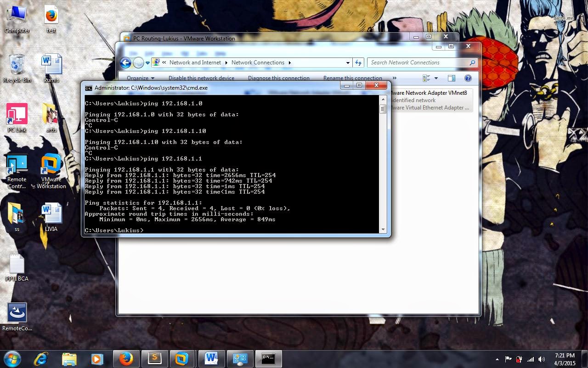Expand the Organize dropdown menu
Screen dimensions: 588x368
point(141,78)
